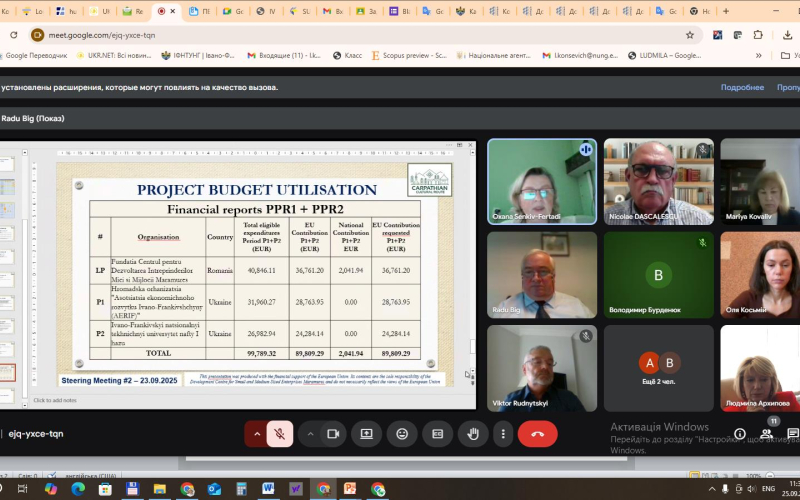
Task: Switch to the active Meet browser tab
Action: pos(166,11)
